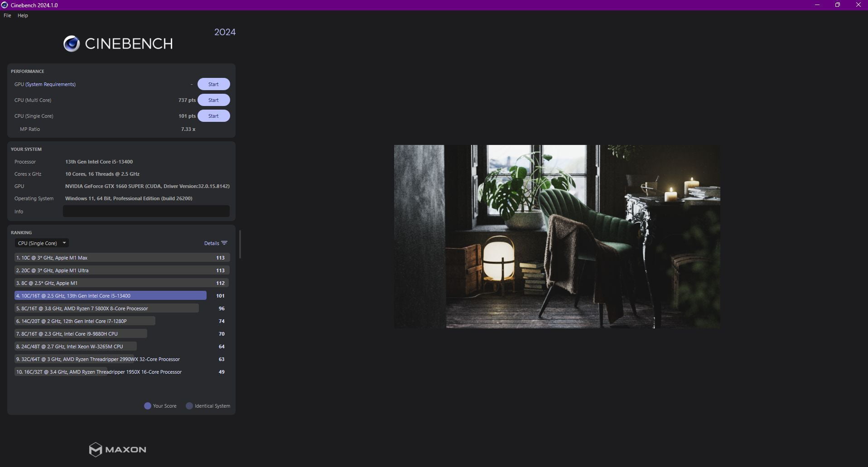Select the Threadripper 1950X ranking row
The image size is (868, 467).
pos(122,372)
